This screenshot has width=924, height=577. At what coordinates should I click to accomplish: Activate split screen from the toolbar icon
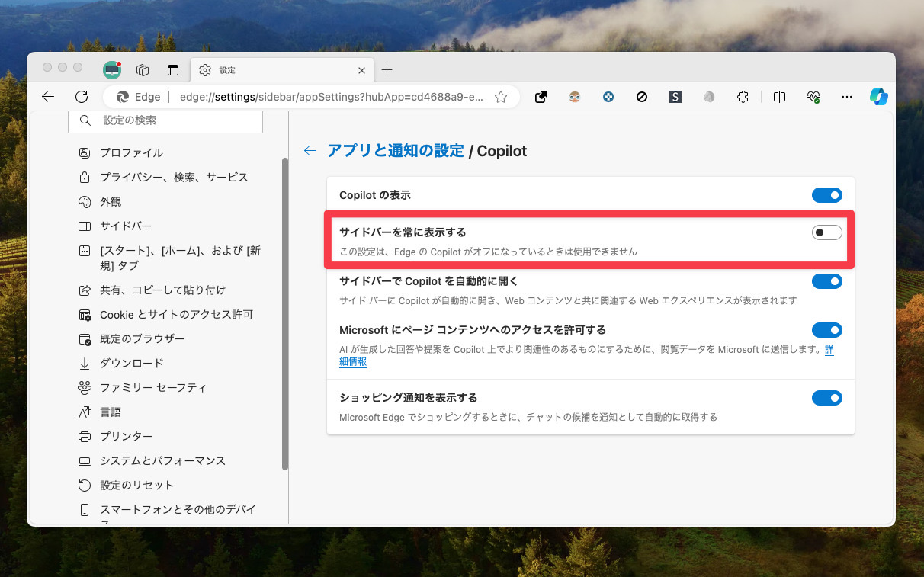coord(778,97)
